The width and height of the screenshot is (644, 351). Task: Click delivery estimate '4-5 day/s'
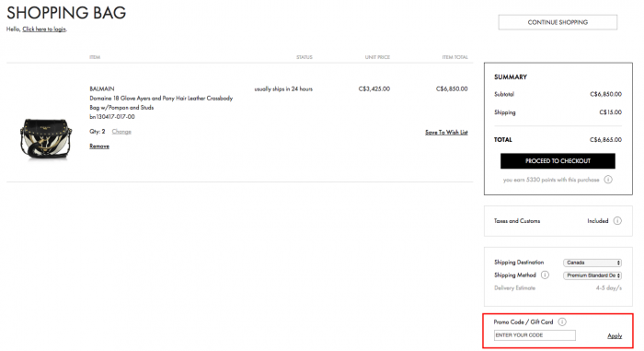point(609,288)
